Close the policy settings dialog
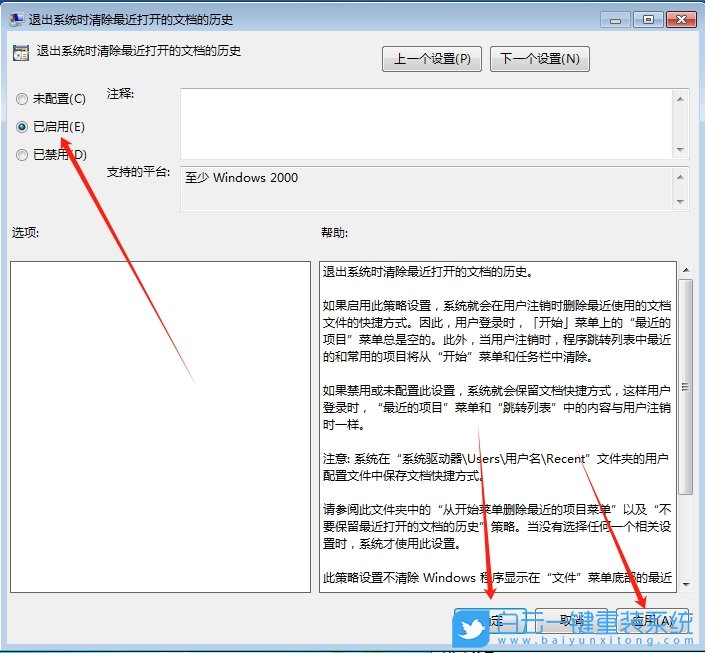The width and height of the screenshot is (705, 653). [681, 20]
